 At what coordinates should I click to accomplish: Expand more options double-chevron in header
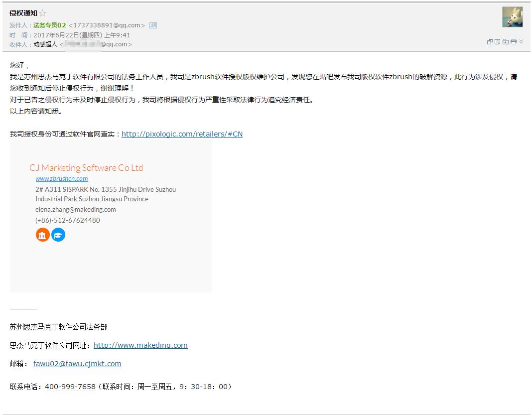pyautogui.click(x=521, y=41)
